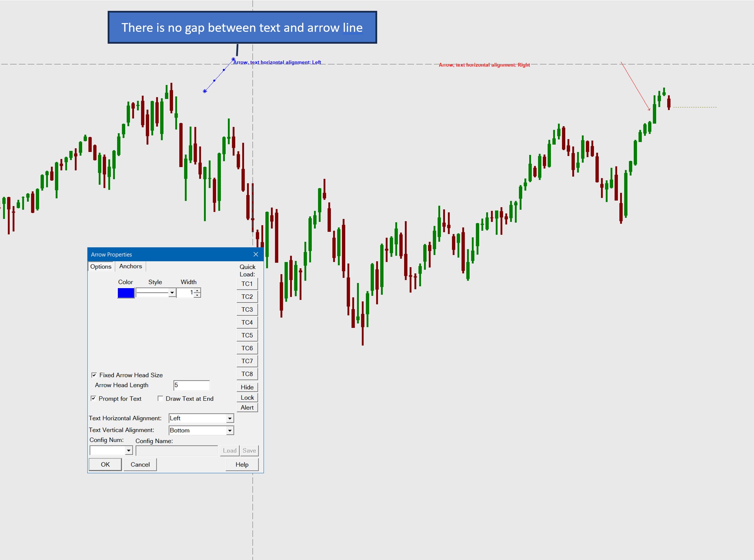The image size is (754, 560).
Task: Decrease the line Width stepper
Action: click(198, 295)
